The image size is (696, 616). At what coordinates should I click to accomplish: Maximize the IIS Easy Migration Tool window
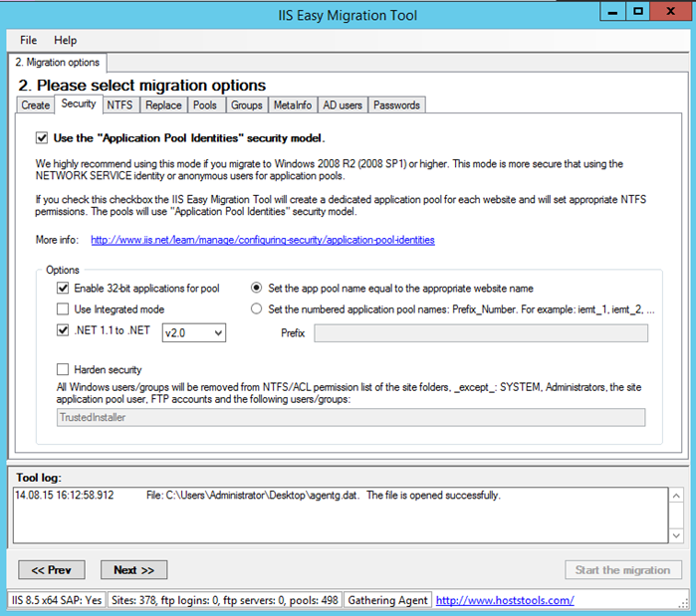[x=638, y=12]
